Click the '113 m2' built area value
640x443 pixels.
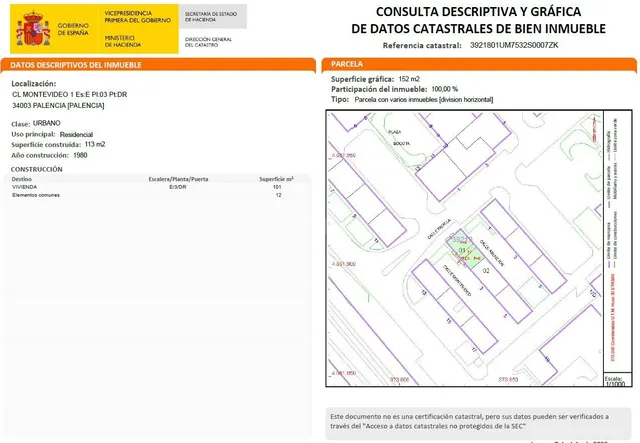[x=95, y=144]
